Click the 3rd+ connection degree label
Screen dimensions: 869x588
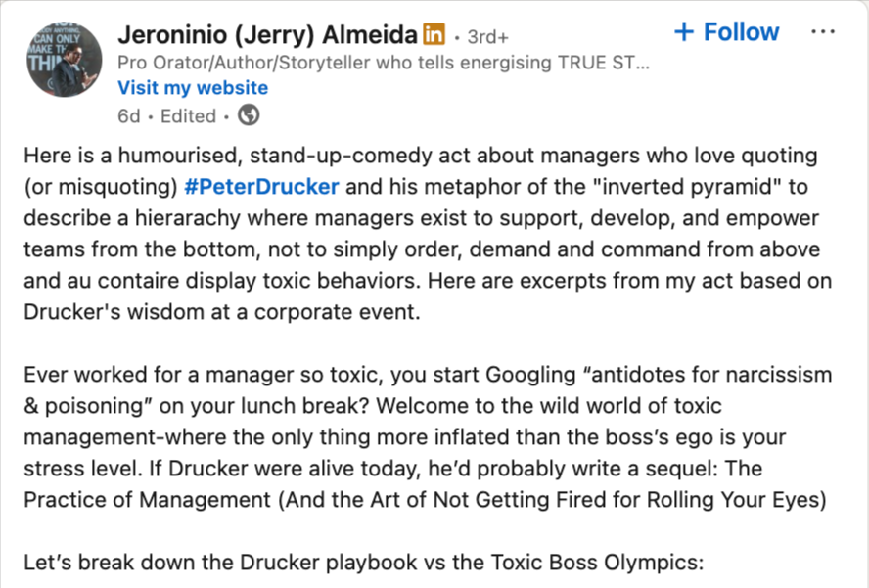487,37
